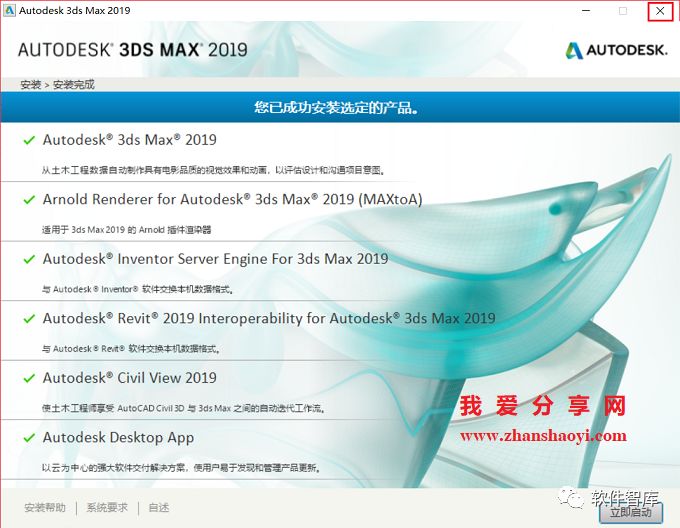Click description '与 Autodesk Inventor 软件交换本机数据格式'
The height and width of the screenshot is (528, 680).
point(137,289)
